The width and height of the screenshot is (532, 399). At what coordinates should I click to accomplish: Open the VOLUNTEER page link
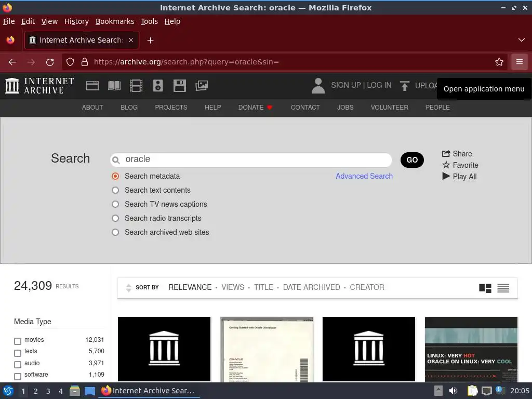click(x=389, y=107)
